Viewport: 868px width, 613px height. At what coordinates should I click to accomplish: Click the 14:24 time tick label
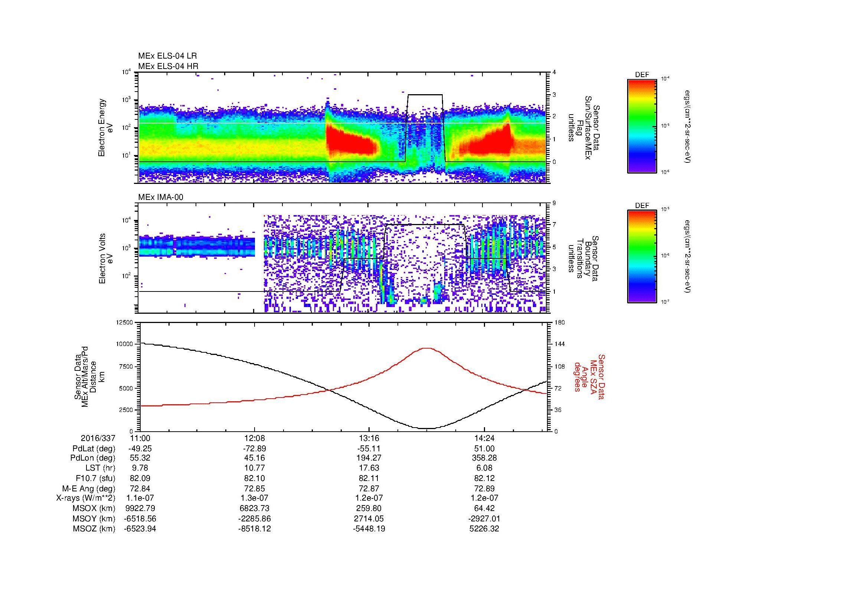484,438
